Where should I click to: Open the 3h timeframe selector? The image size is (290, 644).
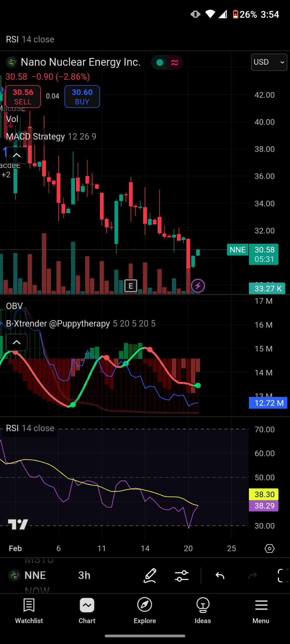[84, 575]
